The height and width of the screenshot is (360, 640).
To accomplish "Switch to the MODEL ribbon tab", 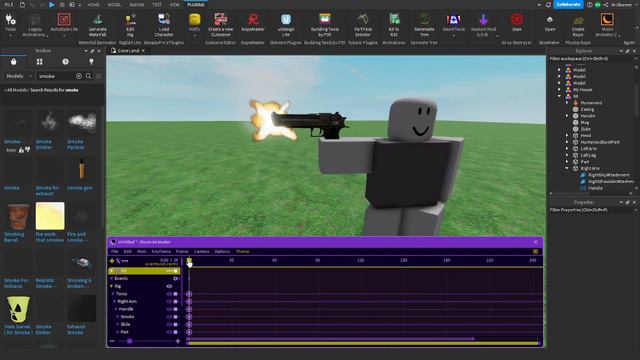I will coord(114,4).
